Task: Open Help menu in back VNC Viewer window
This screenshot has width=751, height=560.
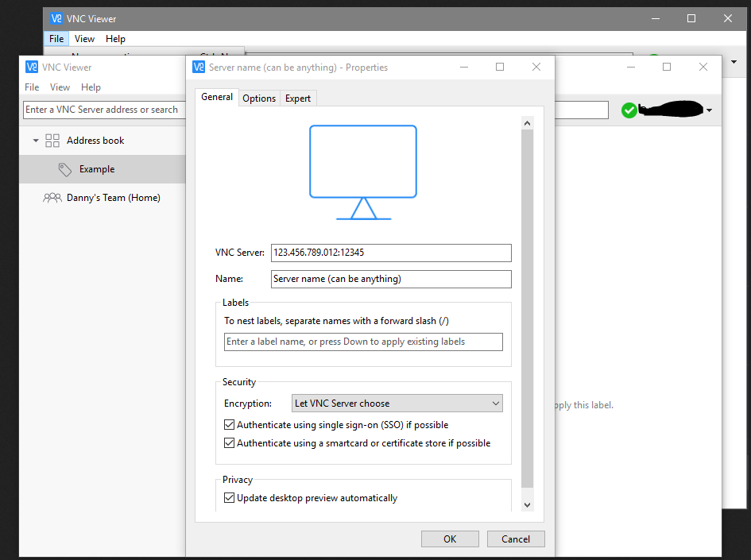Action: (x=115, y=39)
